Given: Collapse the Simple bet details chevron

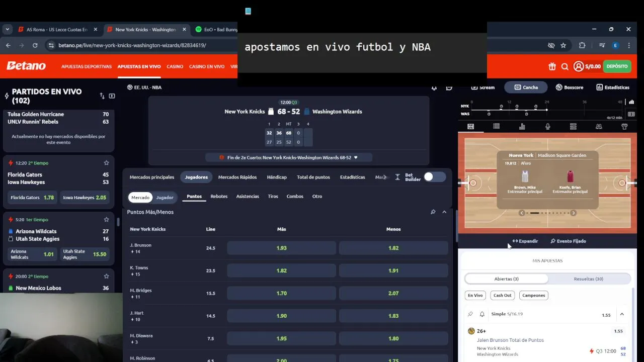Looking at the screenshot, I should click(x=622, y=314).
